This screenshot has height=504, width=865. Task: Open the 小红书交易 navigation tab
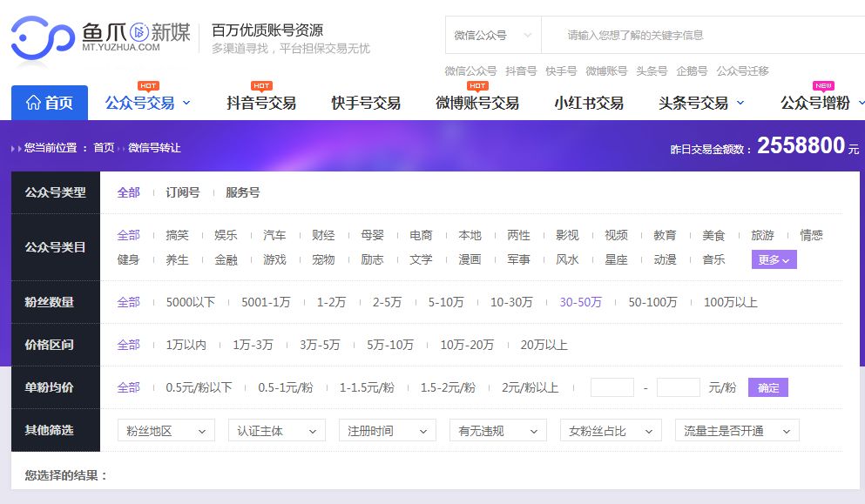(589, 103)
